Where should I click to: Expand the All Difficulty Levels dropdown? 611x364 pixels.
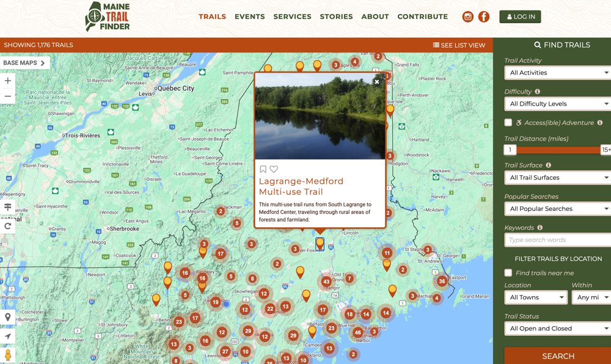[557, 104]
